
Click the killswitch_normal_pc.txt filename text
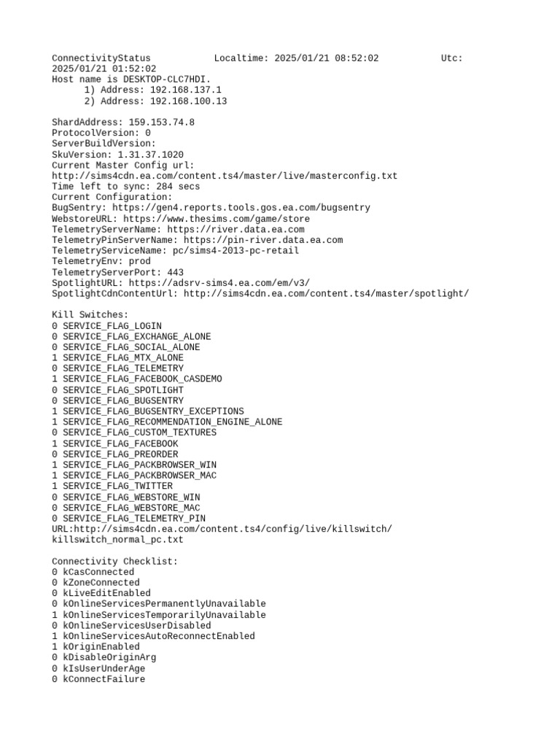tap(117, 540)
